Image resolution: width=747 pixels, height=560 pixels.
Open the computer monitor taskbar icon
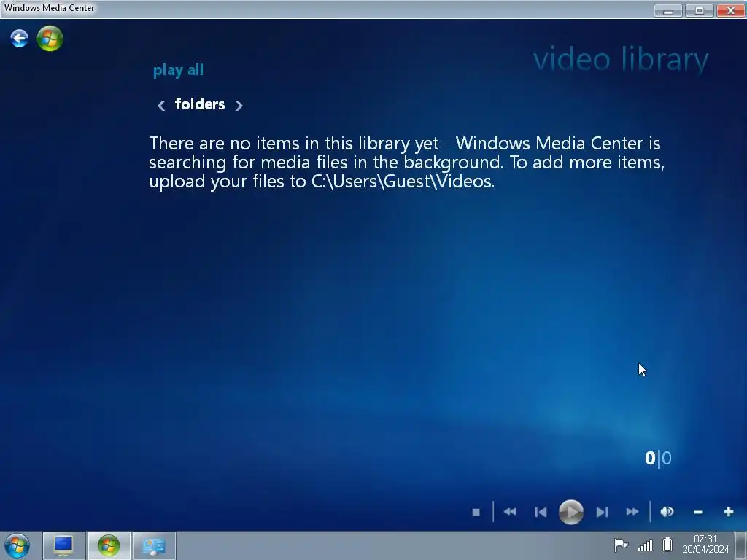point(64,545)
